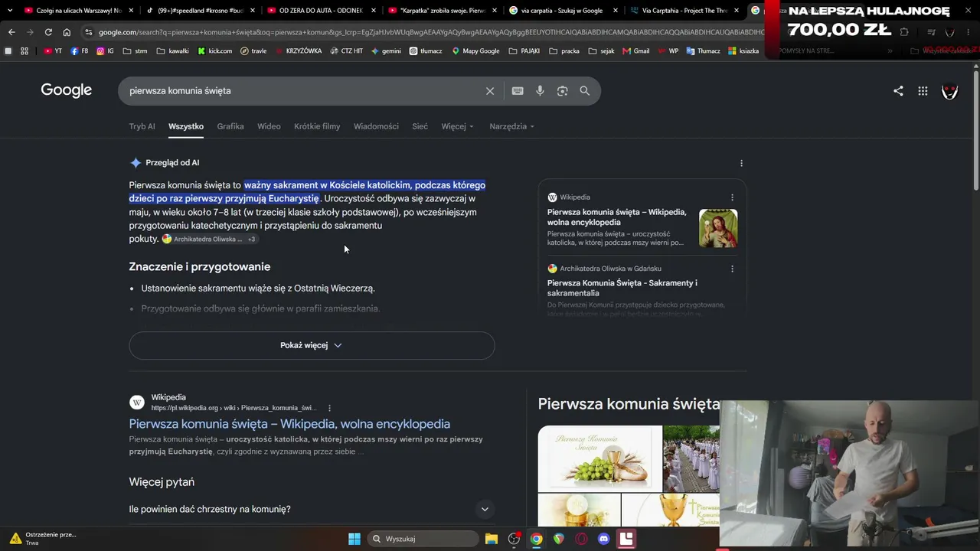
Task: Open Pierwsza Komunia Święta Sakramenty i sakramentalia card
Action: coord(622,288)
